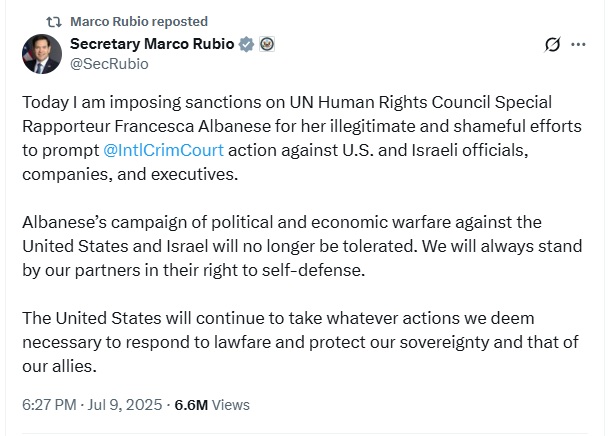Open Marco Rubio's profile picture
This screenshot has height=436, width=608.
click(x=41, y=54)
